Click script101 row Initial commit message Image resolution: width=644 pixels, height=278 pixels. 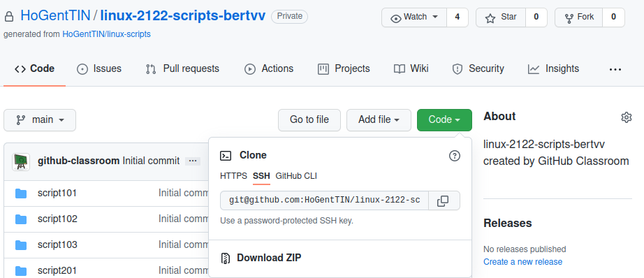[184, 193]
